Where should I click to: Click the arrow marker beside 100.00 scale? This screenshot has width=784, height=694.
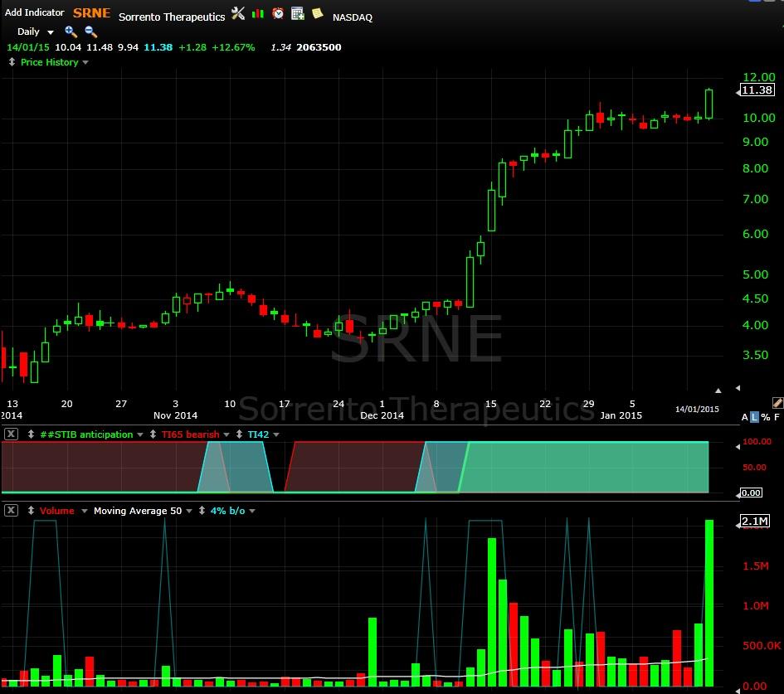click(x=738, y=446)
